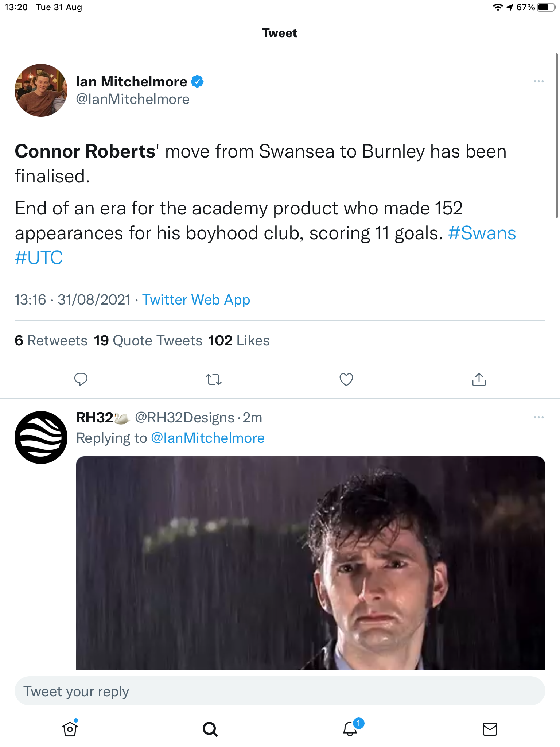This screenshot has height=747, width=560.
Task: Open the rainy sad man GIF
Action: pyautogui.click(x=311, y=563)
